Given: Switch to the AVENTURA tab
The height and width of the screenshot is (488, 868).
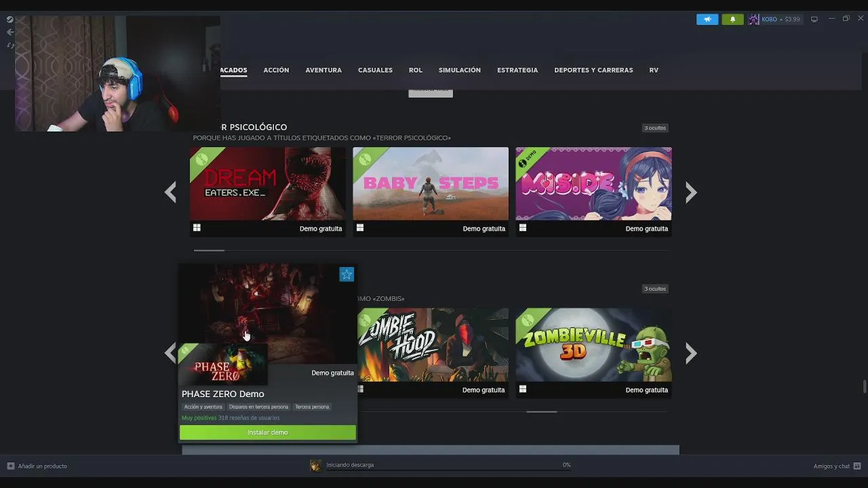Looking at the screenshot, I should click(323, 70).
